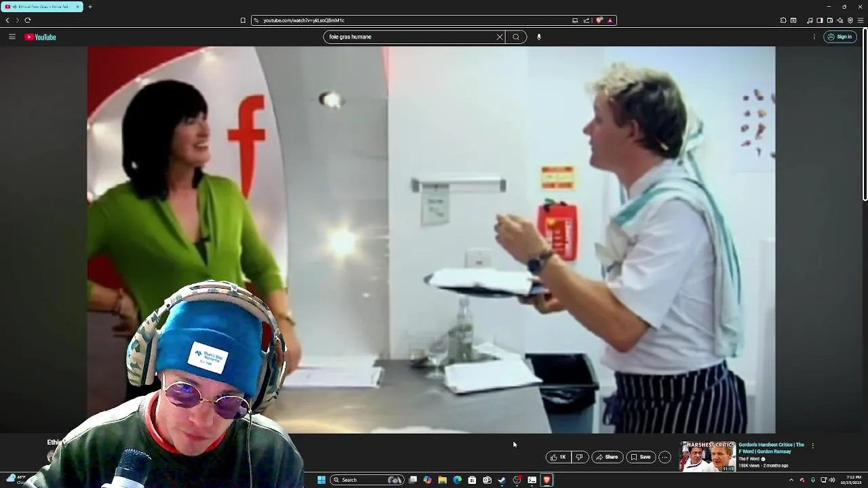Save the video to a playlist
The height and width of the screenshot is (488, 868).
(x=641, y=457)
